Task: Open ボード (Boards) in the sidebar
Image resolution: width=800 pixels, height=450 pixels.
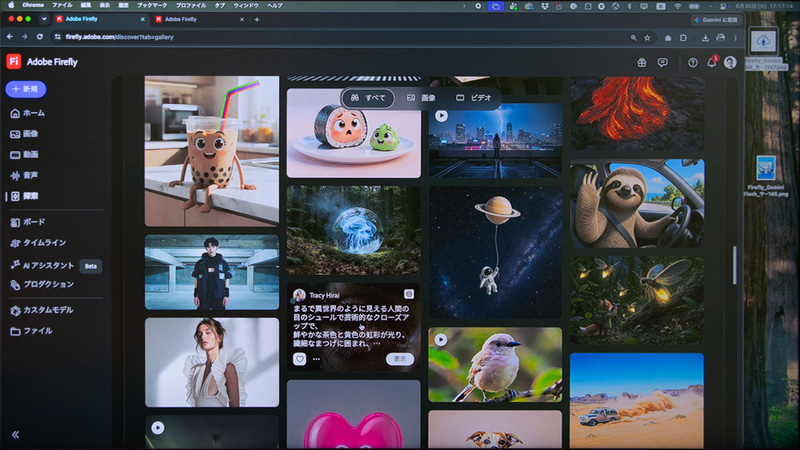Action: [28, 222]
